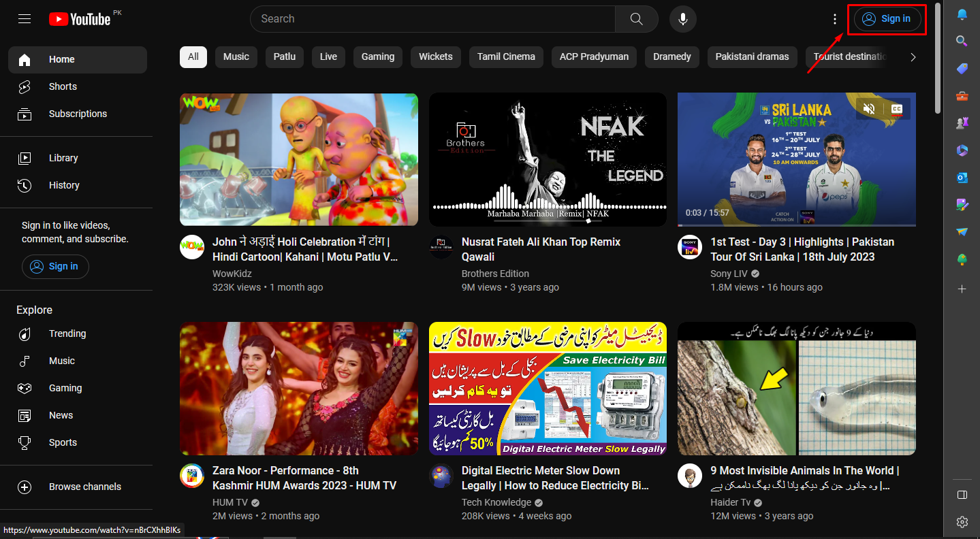Open Gaming in Explore section
The height and width of the screenshot is (539, 980).
(78, 388)
